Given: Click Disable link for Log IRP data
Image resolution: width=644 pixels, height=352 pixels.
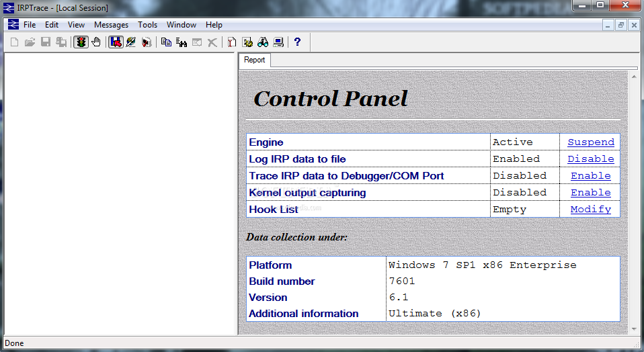Looking at the screenshot, I should click(x=591, y=159).
